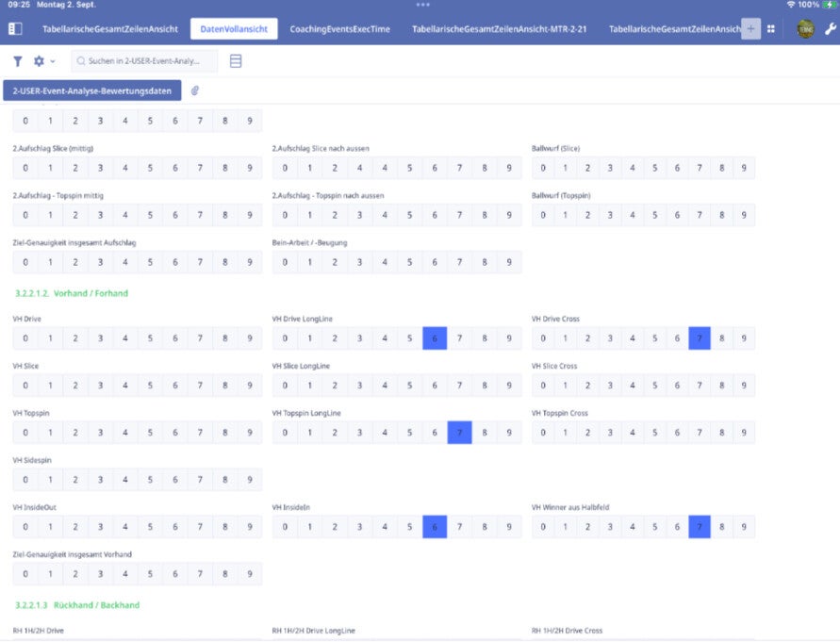Click the Montag 2. Sept. date
The image size is (840, 642).
point(66,5)
